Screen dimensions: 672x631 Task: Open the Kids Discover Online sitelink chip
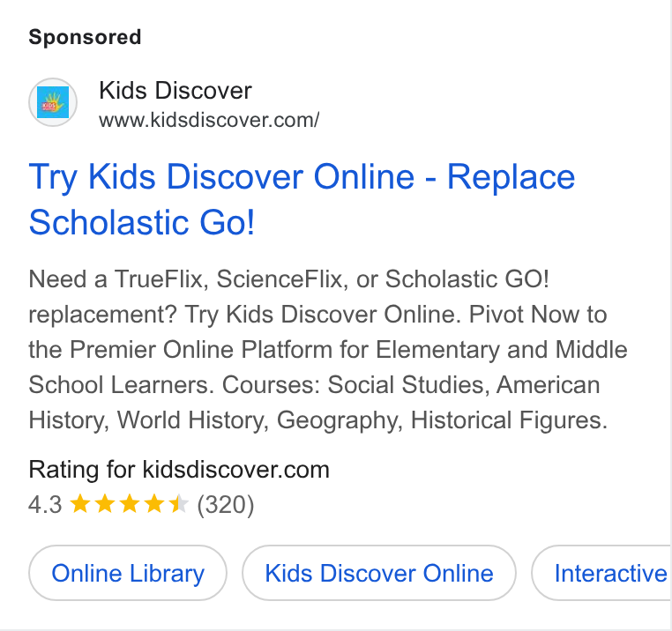pos(379,573)
